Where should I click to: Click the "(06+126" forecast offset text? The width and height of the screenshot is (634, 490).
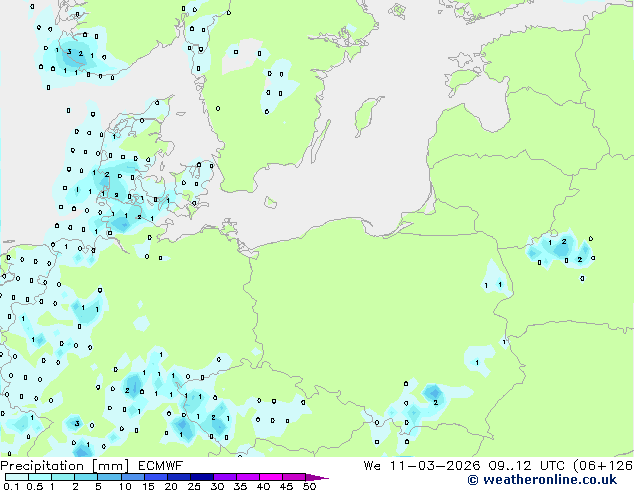[603, 466]
